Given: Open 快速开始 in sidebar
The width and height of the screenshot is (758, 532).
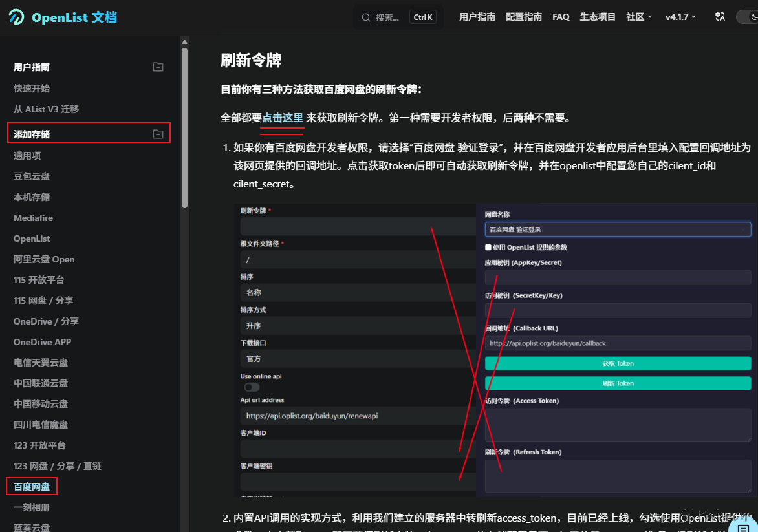Looking at the screenshot, I should pyautogui.click(x=32, y=89).
